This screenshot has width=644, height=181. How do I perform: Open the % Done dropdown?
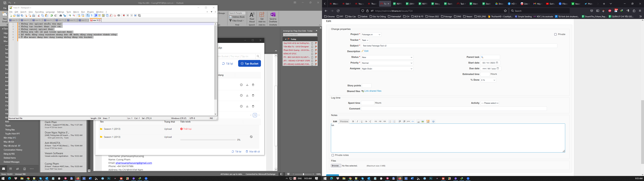pos(488,80)
